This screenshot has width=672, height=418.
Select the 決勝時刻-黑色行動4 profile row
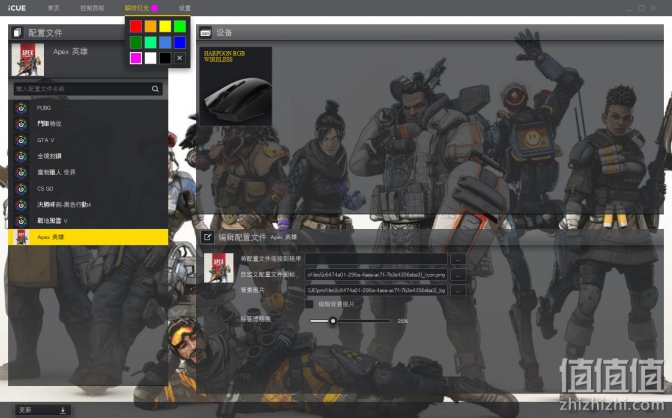tap(88, 204)
